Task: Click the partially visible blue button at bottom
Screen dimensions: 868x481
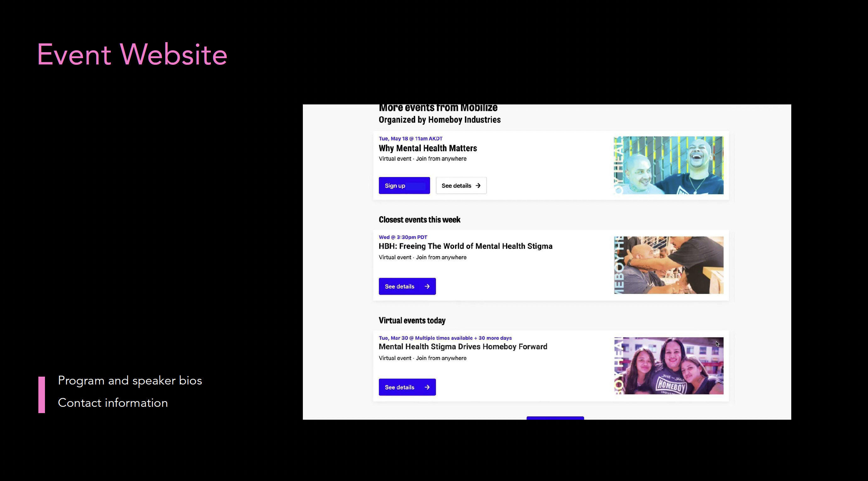Action: coord(555,418)
